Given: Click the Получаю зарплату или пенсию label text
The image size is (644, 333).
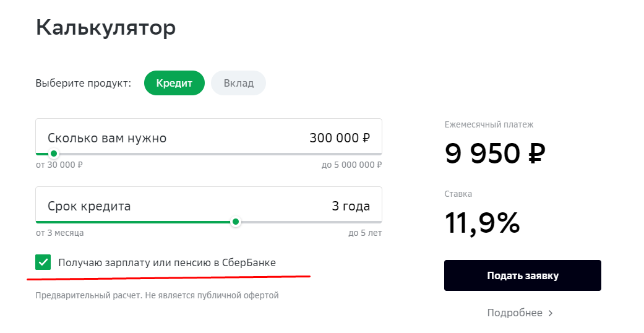Looking at the screenshot, I should [x=167, y=262].
